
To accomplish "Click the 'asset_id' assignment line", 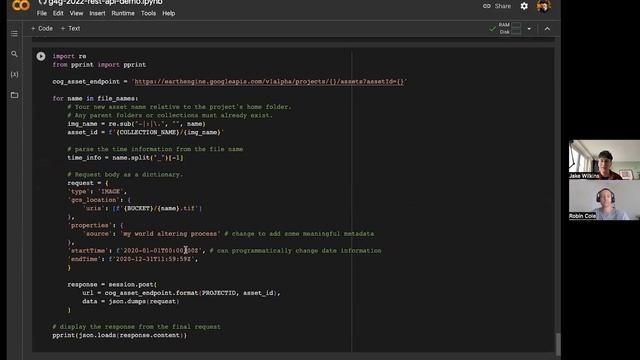I will (146, 133).
